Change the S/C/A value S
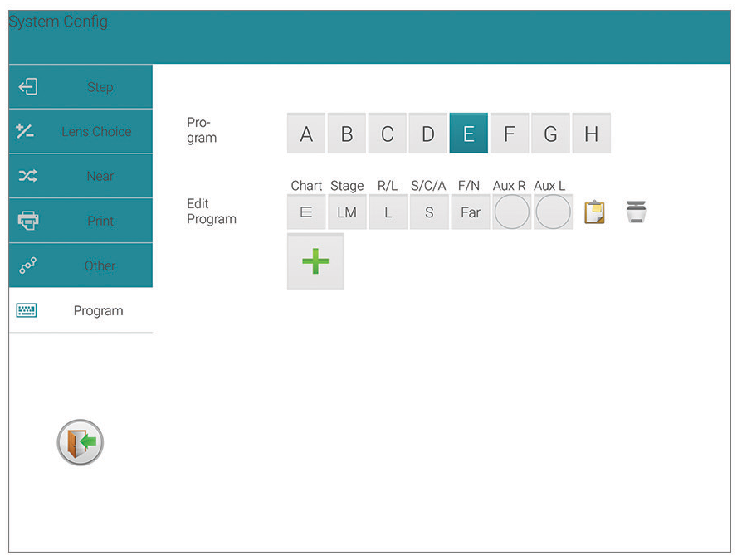 (429, 212)
